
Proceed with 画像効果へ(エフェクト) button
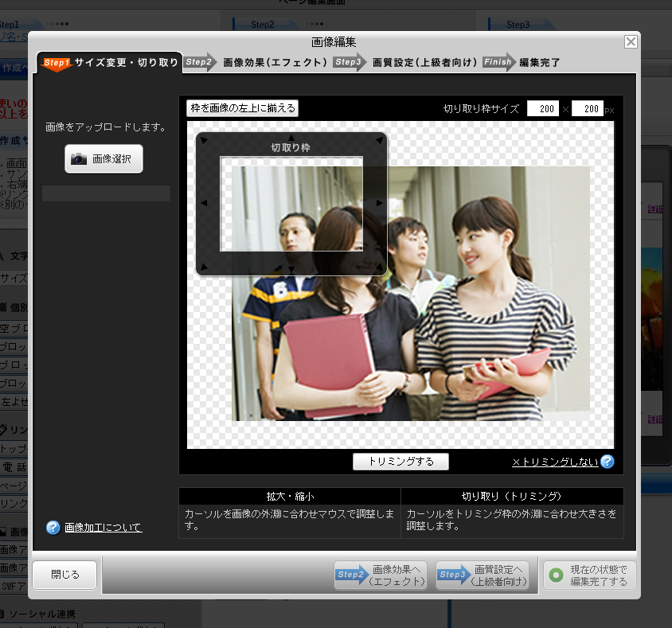[381, 575]
